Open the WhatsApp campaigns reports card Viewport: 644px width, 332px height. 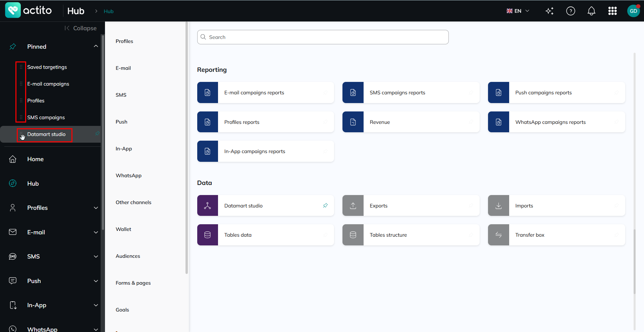[556, 122]
